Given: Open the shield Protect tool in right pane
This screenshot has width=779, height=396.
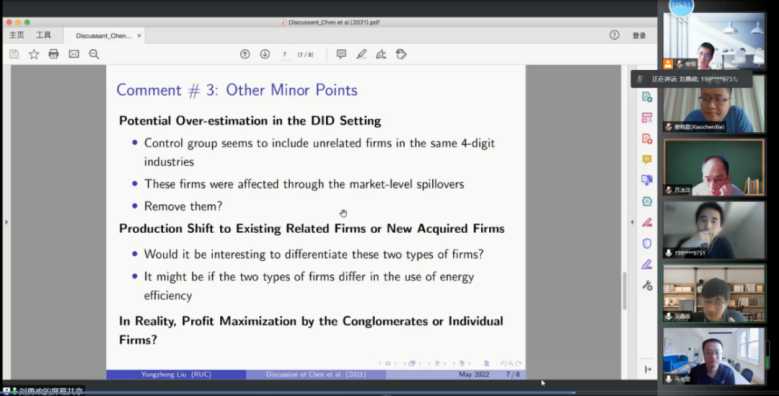Looking at the screenshot, I should tap(647, 243).
